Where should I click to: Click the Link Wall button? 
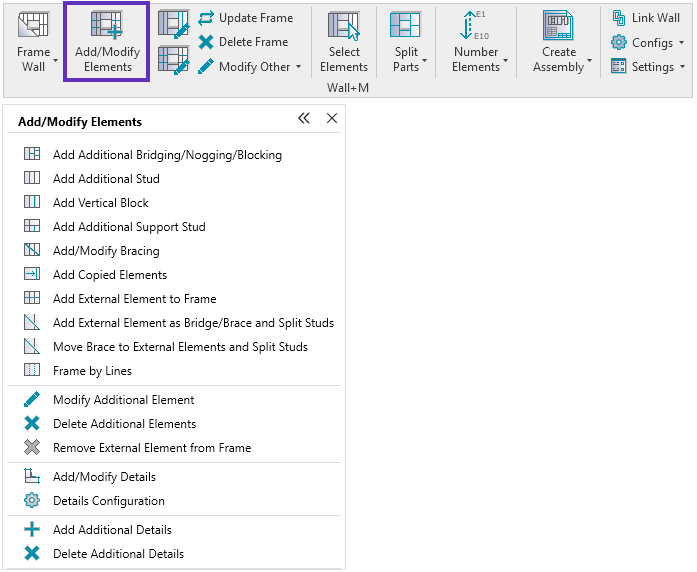(x=646, y=18)
